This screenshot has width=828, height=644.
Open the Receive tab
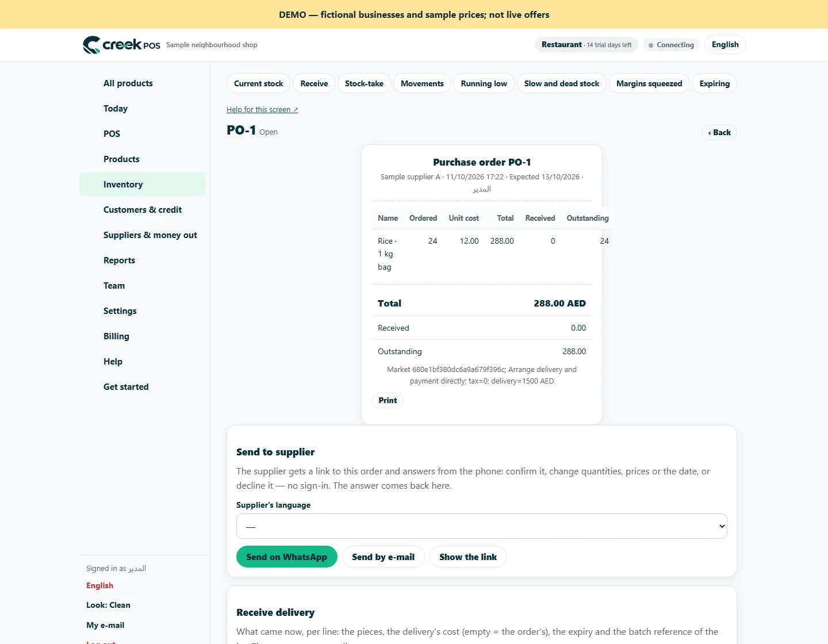(314, 83)
